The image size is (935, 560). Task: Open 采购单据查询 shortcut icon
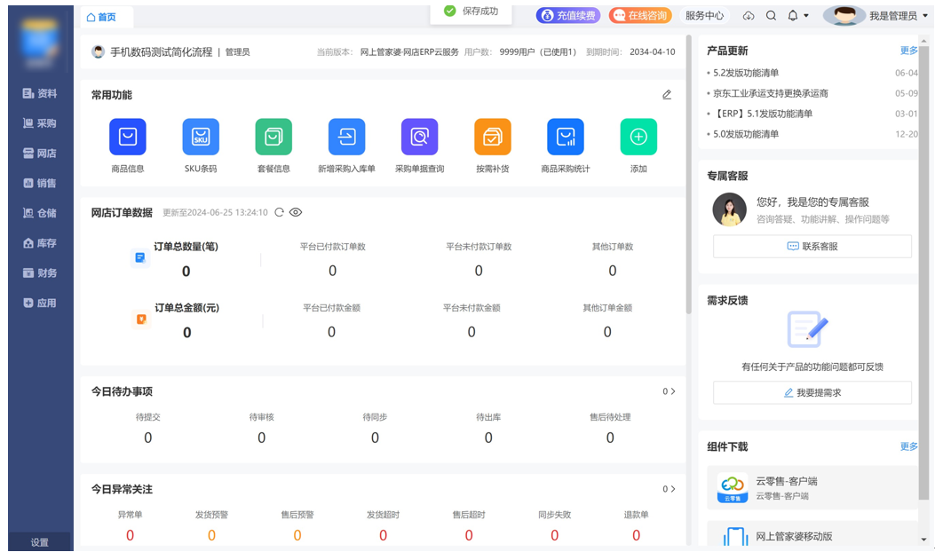click(x=419, y=137)
